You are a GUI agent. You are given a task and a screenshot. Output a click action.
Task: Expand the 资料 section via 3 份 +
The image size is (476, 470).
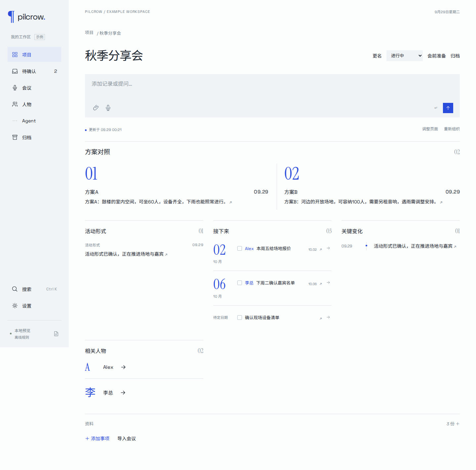point(453,424)
